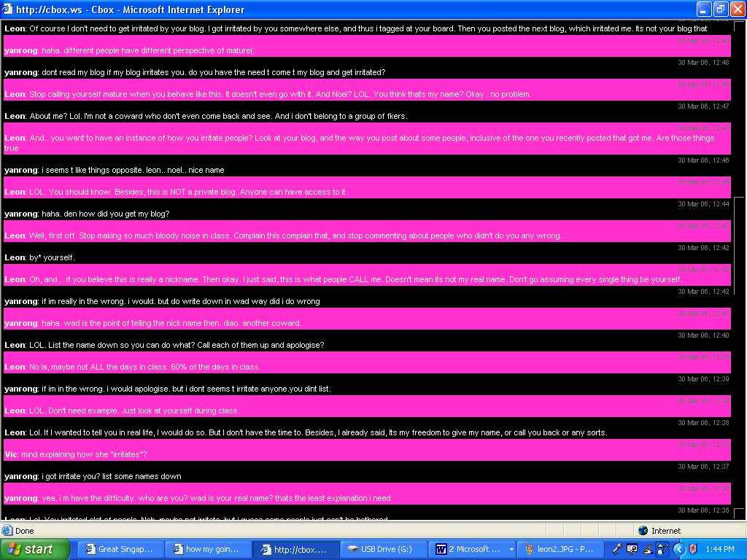
Task: Click message 'haha. den how did you get my blog?'
Action: coord(105,214)
